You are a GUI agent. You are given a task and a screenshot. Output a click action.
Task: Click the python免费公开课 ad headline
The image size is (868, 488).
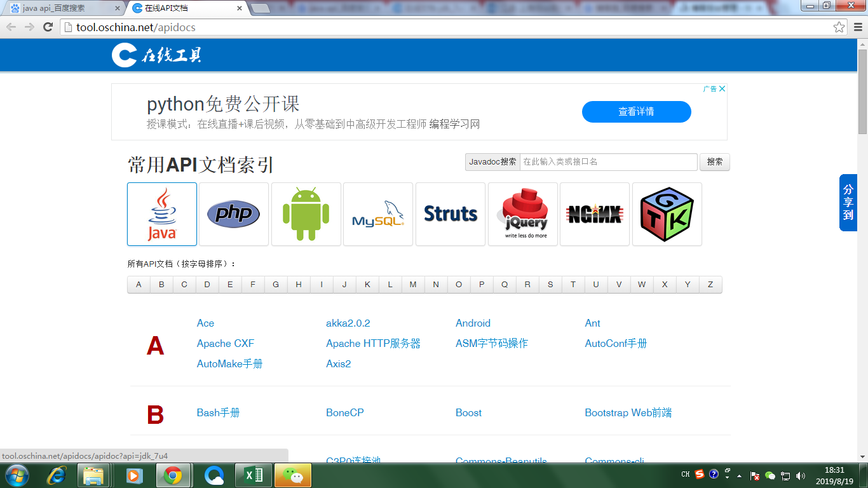(x=223, y=104)
